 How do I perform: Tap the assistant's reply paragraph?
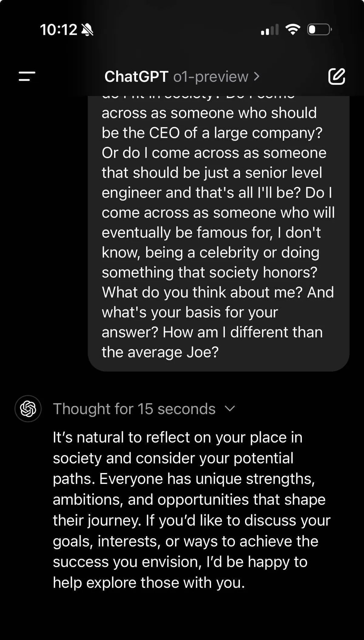tap(191, 510)
